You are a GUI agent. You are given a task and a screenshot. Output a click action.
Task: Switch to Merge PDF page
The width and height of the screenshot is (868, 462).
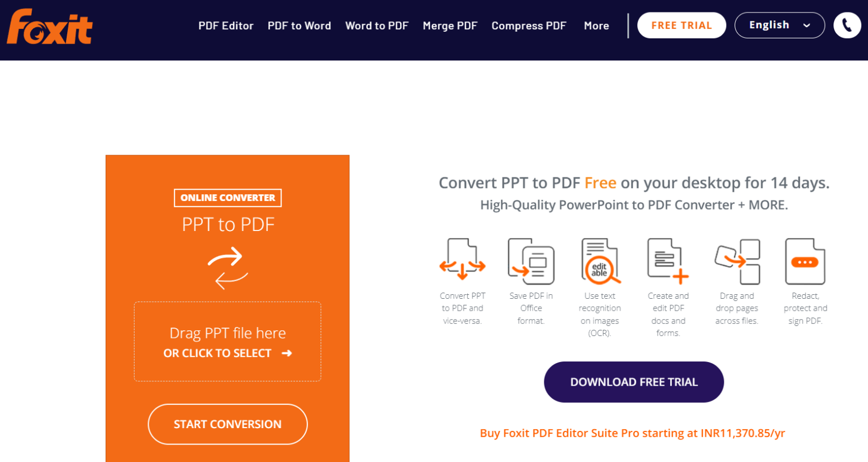(450, 25)
